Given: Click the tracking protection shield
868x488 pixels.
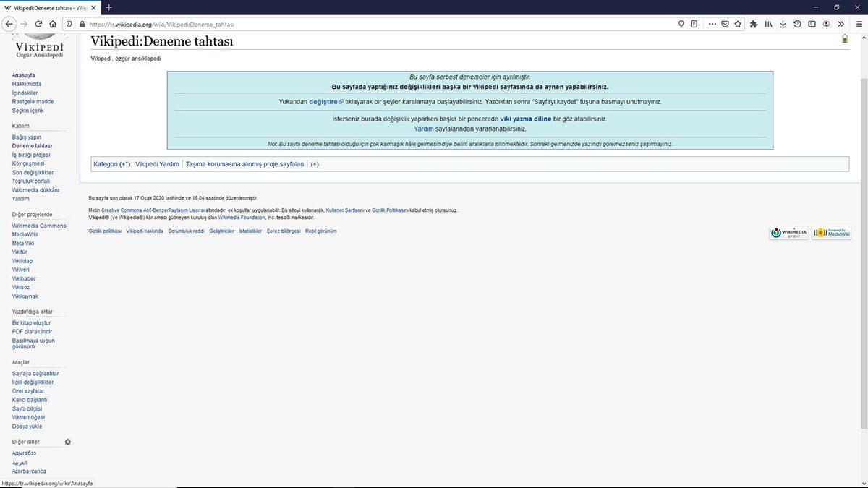Looking at the screenshot, I should pos(69,24).
